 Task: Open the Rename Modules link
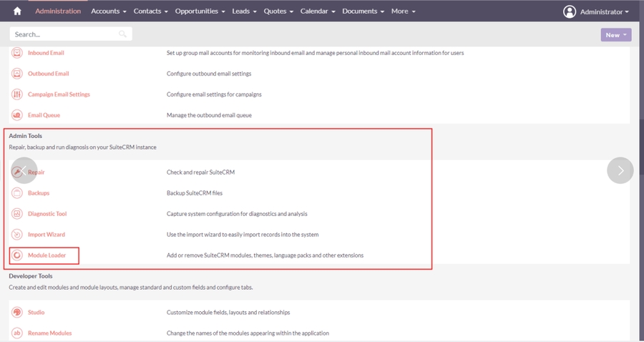pos(49,333)
